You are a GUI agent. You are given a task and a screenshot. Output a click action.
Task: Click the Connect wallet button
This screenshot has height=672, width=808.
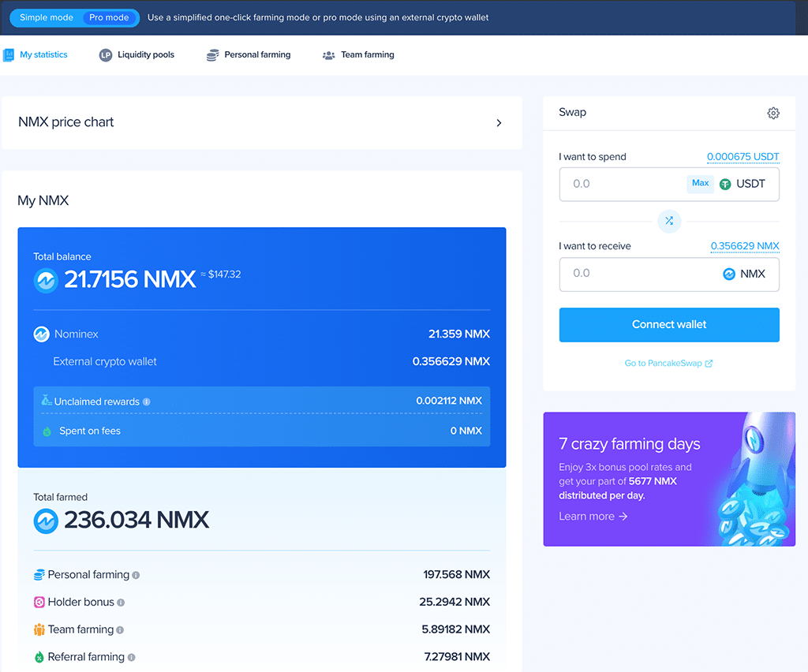[669, 324]
